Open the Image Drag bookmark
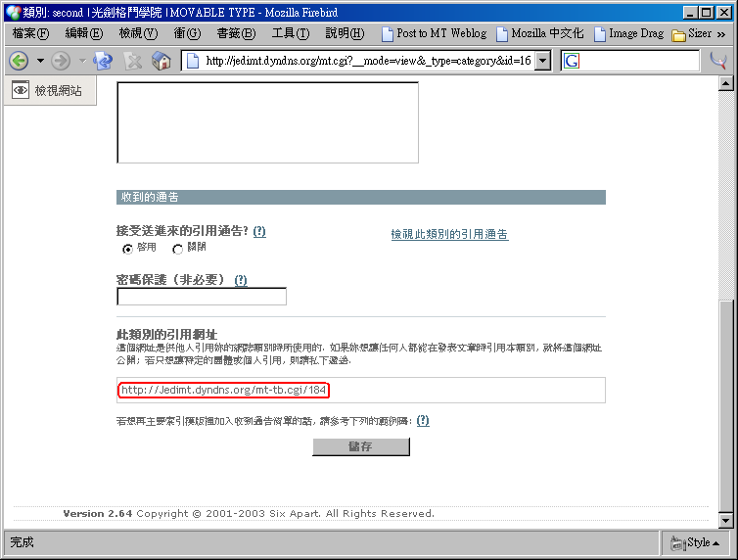The height and width of the screenshot is (560, 738). (x=628, y=33)
